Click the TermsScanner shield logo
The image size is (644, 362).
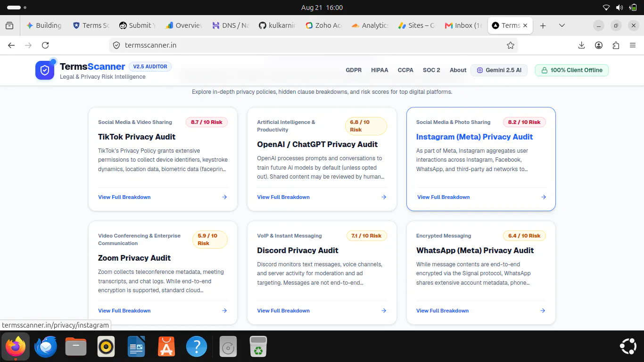point(45,70)
